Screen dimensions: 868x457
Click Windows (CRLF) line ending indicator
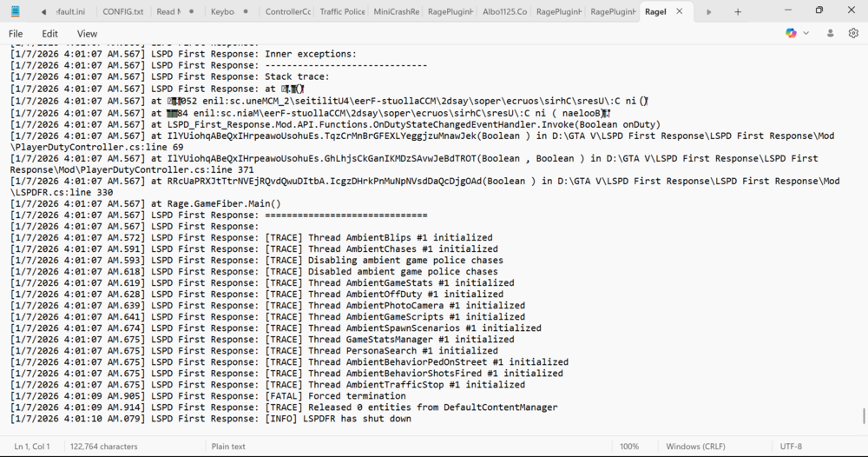[695, 446]
